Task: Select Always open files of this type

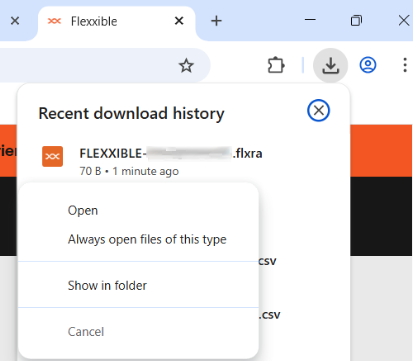Action: click(x=138, y=240)
